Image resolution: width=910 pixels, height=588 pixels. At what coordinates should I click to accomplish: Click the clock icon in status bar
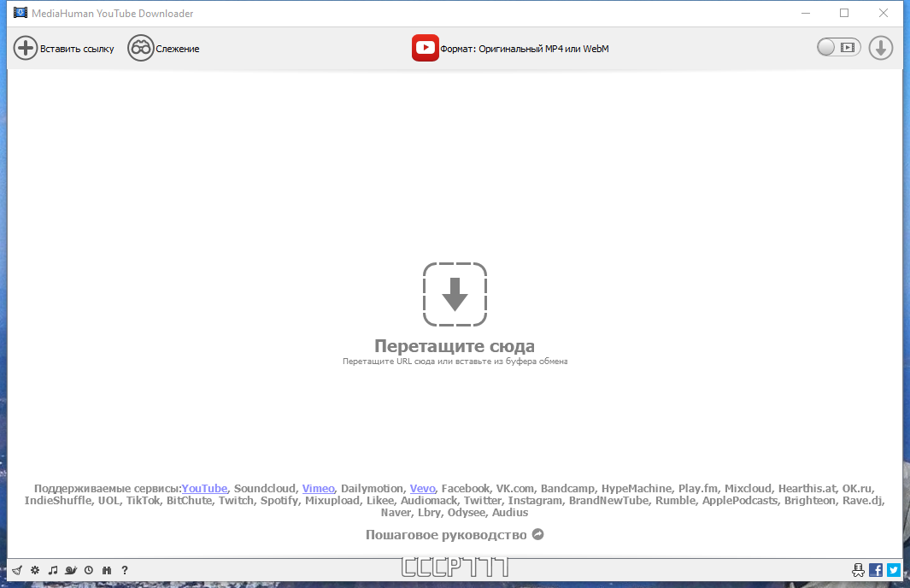[88, 570]
